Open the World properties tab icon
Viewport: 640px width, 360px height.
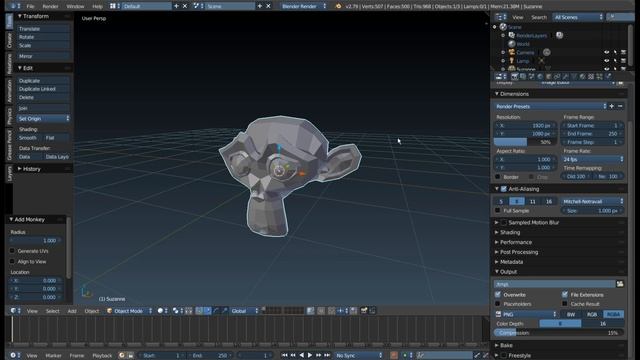pos(540,76)
